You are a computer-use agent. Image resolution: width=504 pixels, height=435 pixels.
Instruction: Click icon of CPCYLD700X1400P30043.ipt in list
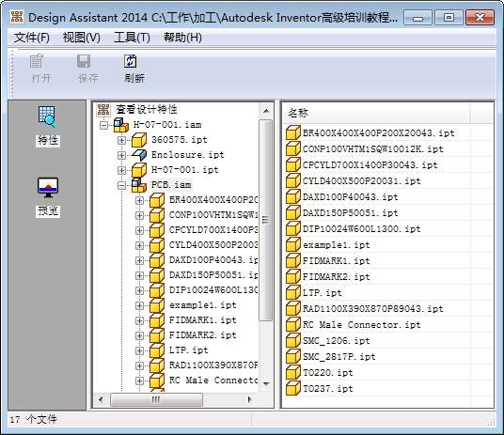coord(292,164)
